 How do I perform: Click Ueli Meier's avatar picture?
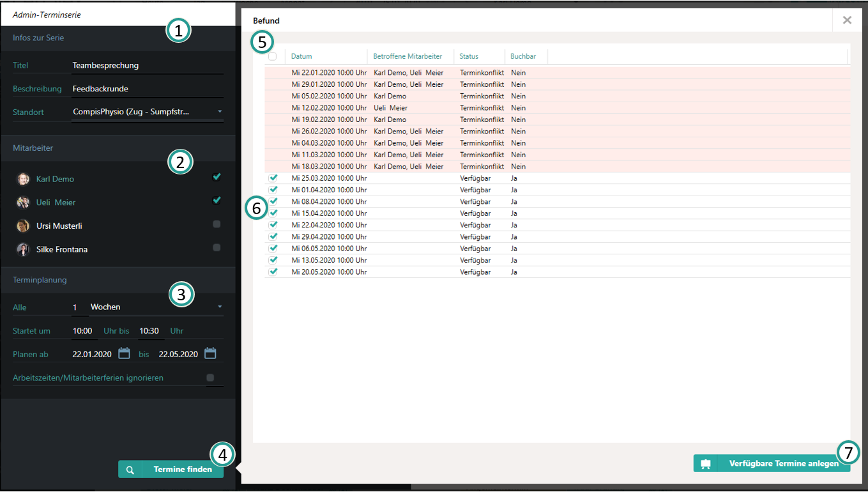tap(23, 203)
